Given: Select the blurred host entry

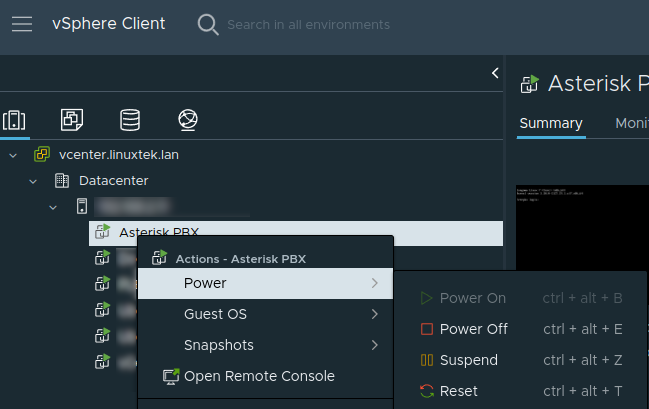Looking at the screenshot, I should [x=132, y=207].
